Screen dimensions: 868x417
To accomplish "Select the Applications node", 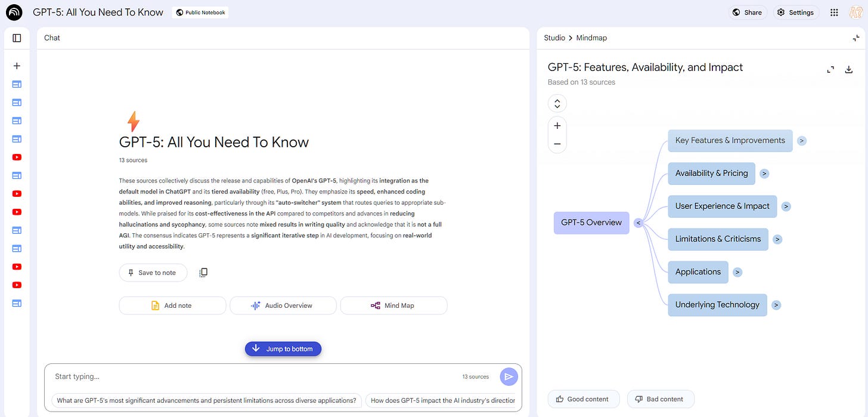I will [698, 272].
